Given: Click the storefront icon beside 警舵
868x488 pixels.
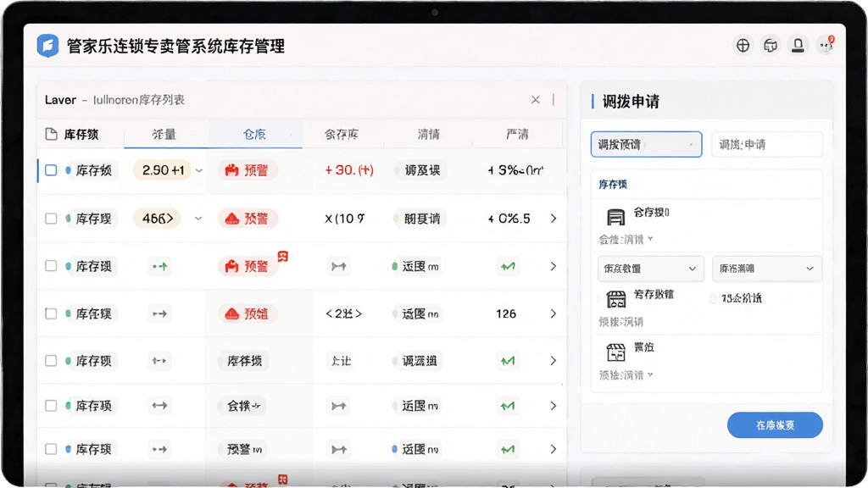Looking at the screenshot, I should point(615,352).
